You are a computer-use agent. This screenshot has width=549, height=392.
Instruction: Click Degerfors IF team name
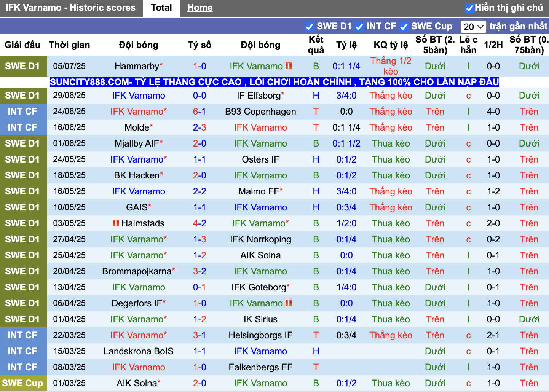pos(137,303)
